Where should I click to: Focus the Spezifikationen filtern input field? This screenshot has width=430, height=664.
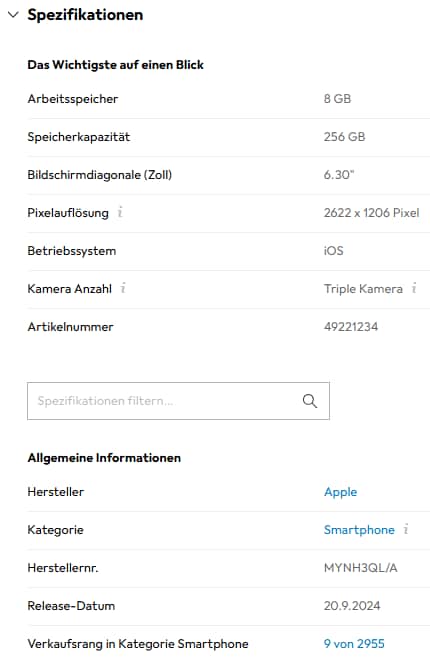[178, 401]
